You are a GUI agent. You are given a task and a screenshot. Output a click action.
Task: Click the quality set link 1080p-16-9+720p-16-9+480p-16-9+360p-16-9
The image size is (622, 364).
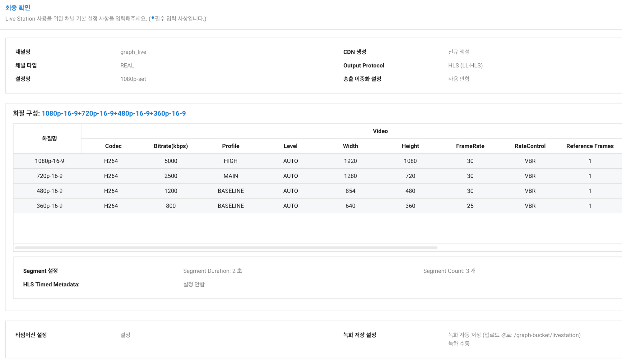[114, 113]
